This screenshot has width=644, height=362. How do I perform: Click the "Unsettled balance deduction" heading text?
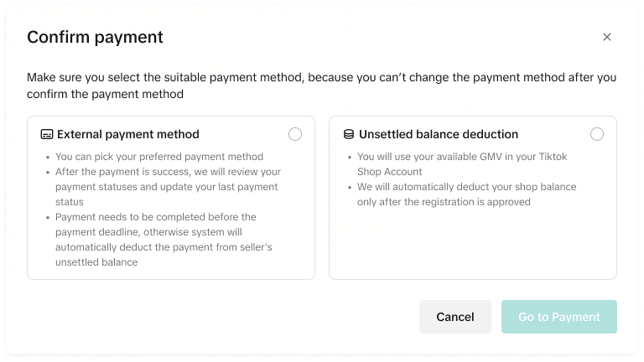(x=438, y=134)
